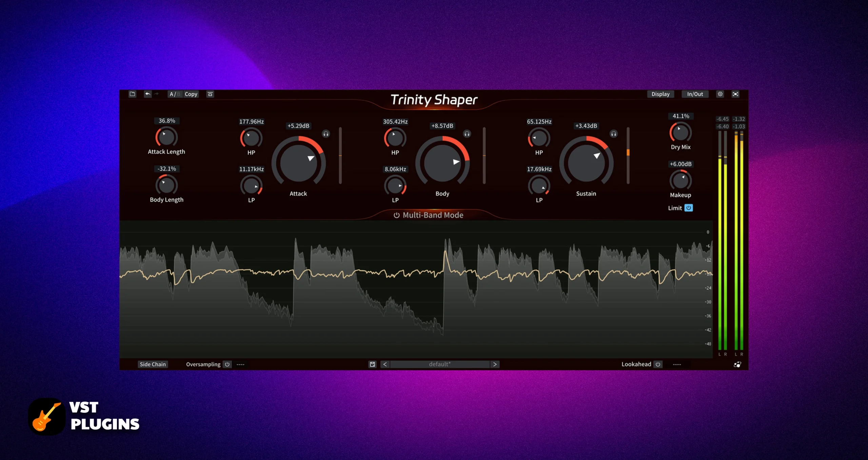This screenshot has height=460, width=868.
Task: Click the large Attack gain knob
Action: pos(298,163)
